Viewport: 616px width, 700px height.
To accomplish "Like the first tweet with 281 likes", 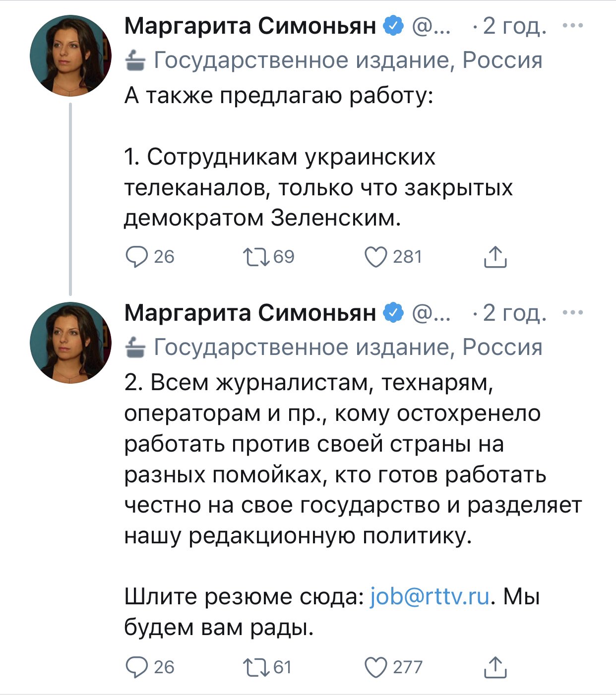I will (375, 257).
